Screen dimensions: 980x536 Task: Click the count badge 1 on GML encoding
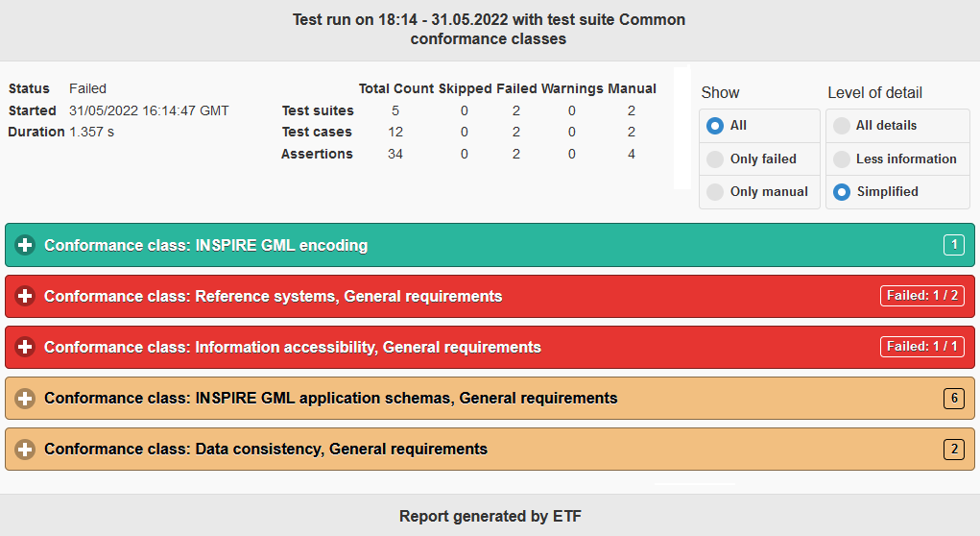(x=954, y=245)
